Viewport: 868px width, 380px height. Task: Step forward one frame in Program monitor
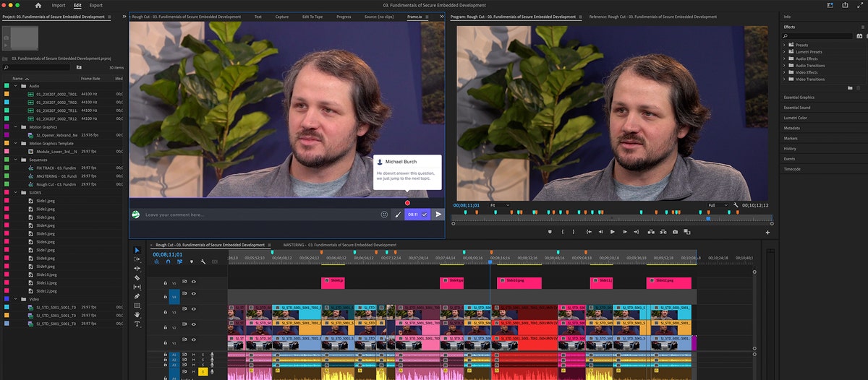pyautogui.click(x=624, y=232)
